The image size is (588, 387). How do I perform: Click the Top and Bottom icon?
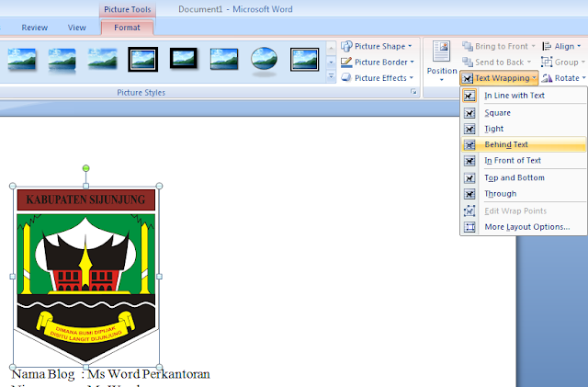coord(469,178)
